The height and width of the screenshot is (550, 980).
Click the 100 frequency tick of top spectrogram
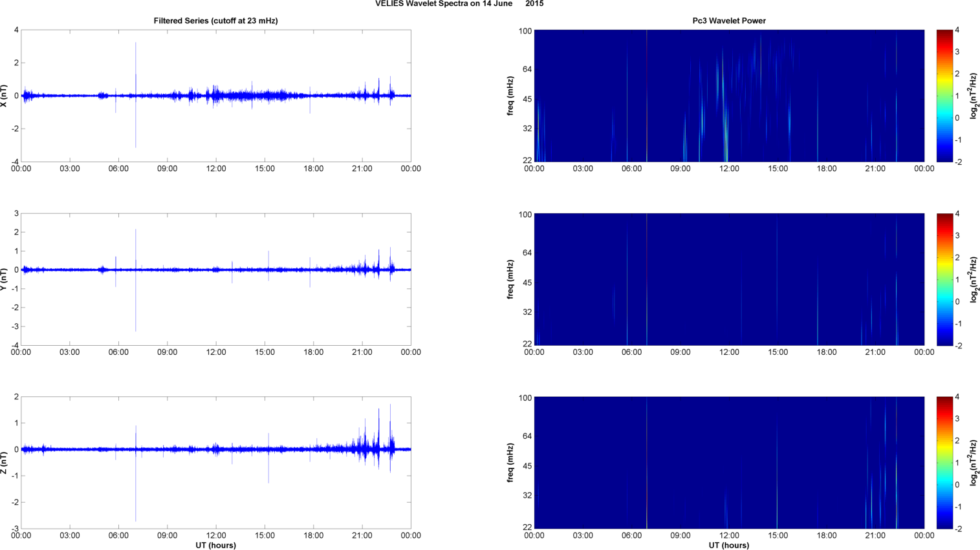click(x=525, y=31)
